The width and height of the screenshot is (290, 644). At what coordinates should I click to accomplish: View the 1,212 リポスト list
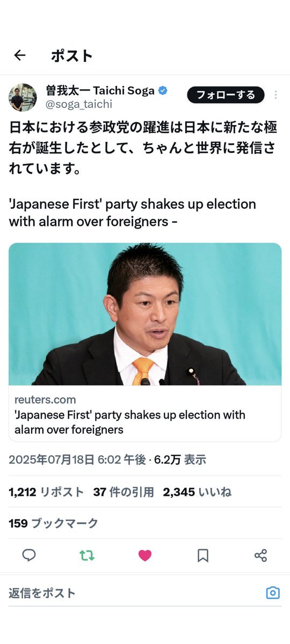[x=46, y=492]
